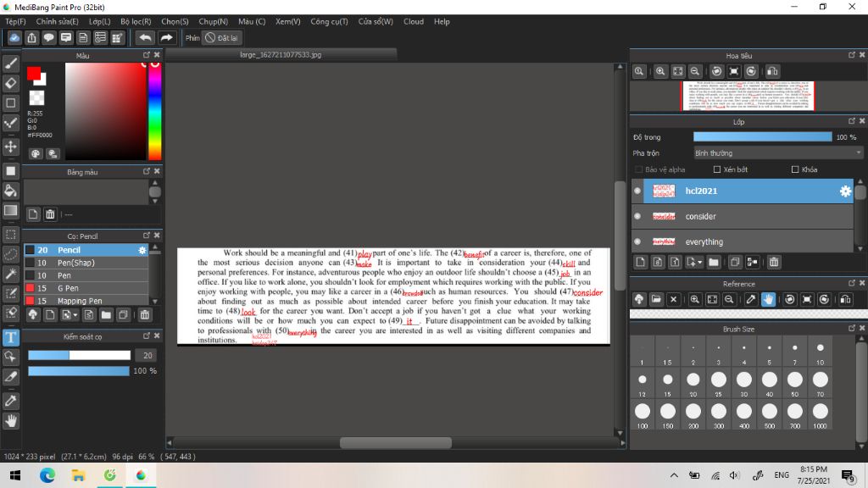Image resolution: width=868 pixels, height=488 pixels.
Task: Switch to large_1627211077533.jpg document tab
Action: click(x=281, y=55)
